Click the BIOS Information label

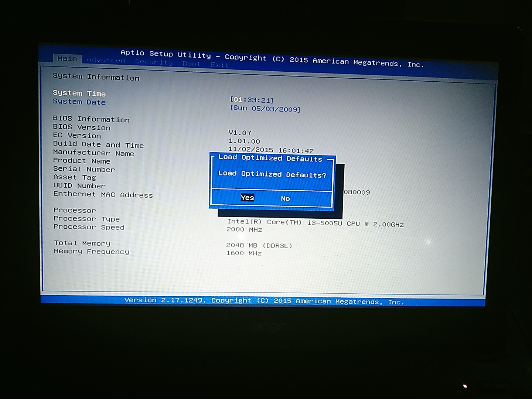pyautogui.click(x=91, y=119)
